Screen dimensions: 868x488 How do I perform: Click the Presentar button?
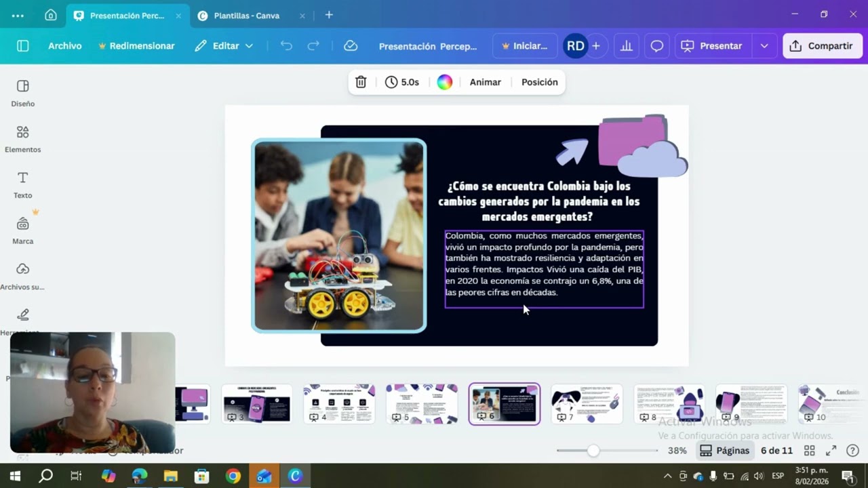[x=712, y=46]
